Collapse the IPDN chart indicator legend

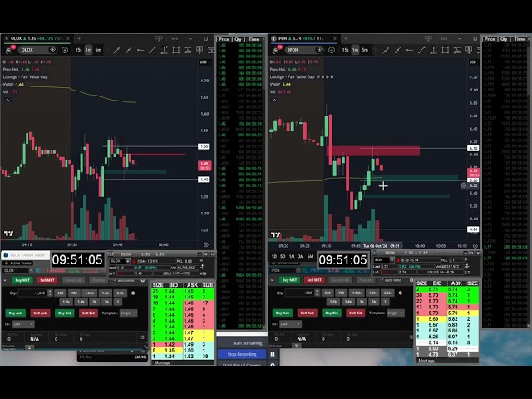click(274, 100)
